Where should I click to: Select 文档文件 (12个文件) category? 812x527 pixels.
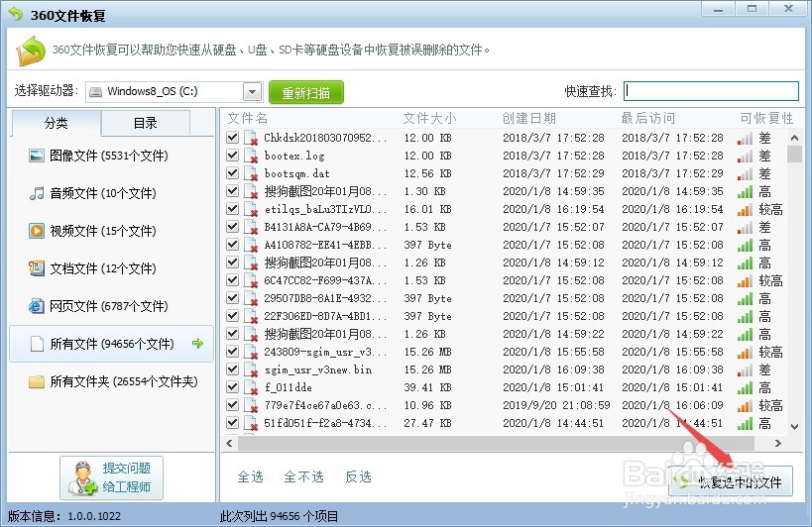111,268
